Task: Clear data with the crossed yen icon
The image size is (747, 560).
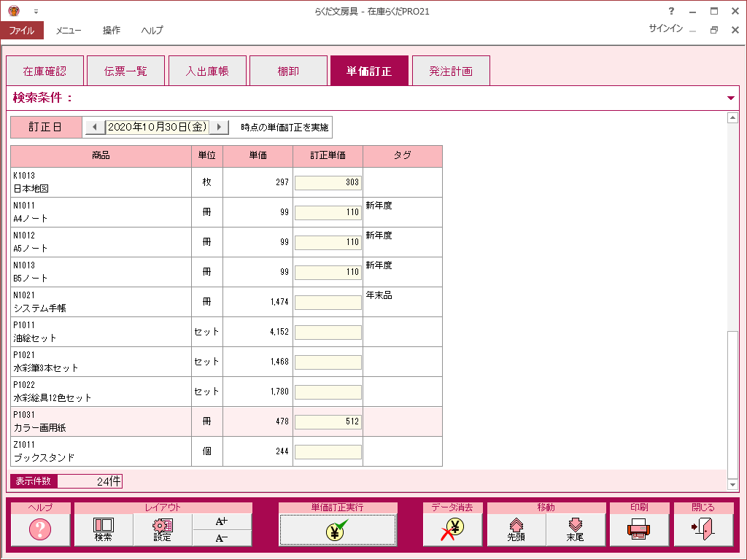Action: click(x=452, y=529)
